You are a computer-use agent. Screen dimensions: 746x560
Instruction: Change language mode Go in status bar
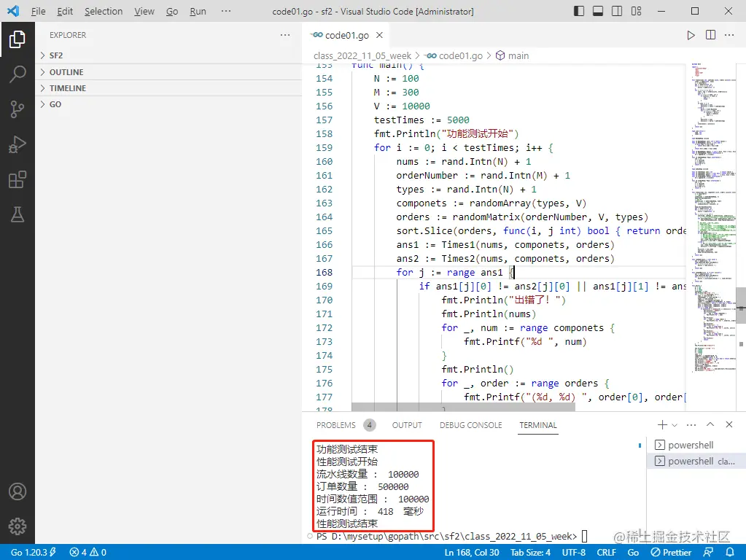click(633, 553)
